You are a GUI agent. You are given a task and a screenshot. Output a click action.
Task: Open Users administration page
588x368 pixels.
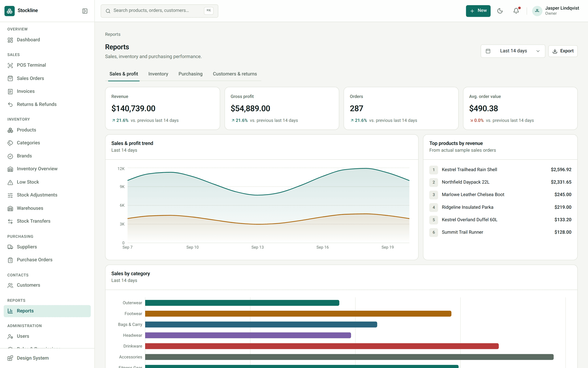tap(47, 336)
